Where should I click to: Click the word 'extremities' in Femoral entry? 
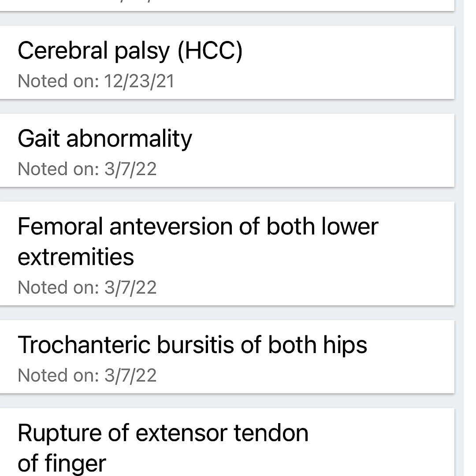coord(75,257)
